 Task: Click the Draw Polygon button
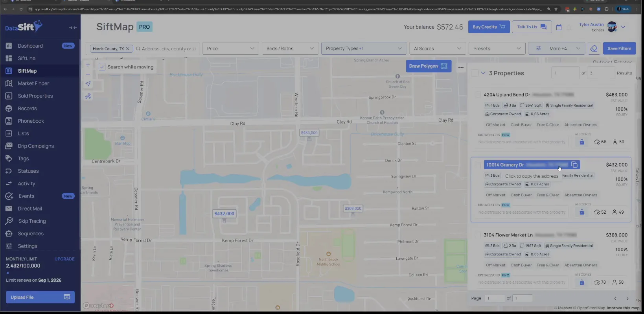point(428,66)
